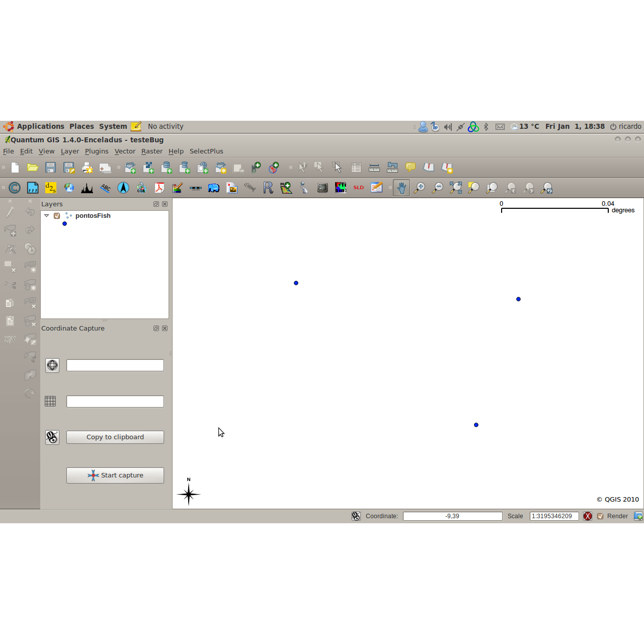
Task: Collapse the pontosFish layer entry
Action: coord(46,215)
